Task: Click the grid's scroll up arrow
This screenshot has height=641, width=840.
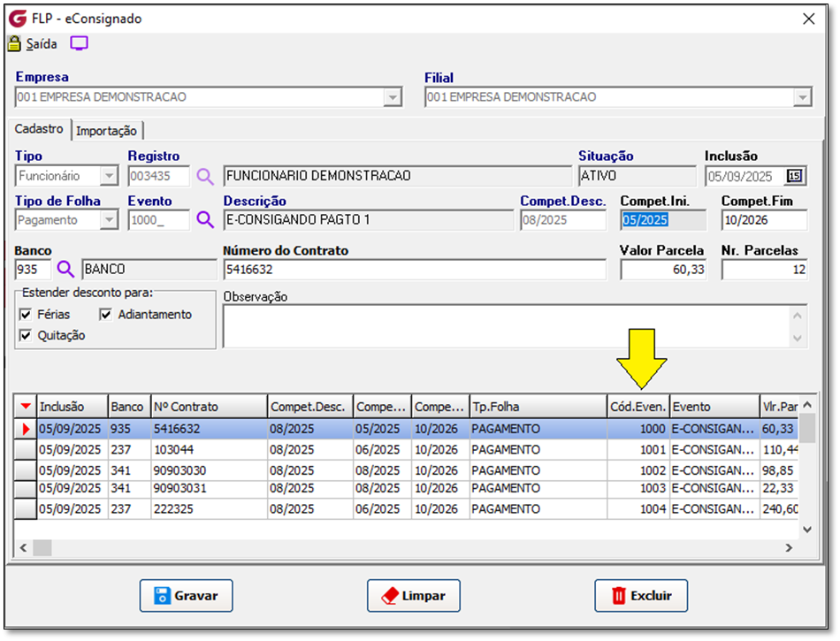Action: click(x=807, y=405)
